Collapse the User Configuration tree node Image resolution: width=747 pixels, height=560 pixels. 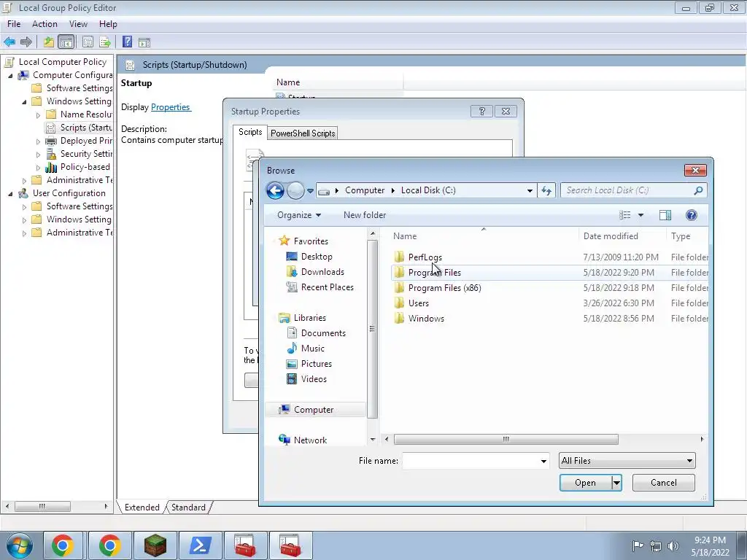click(x=10, y=193)
